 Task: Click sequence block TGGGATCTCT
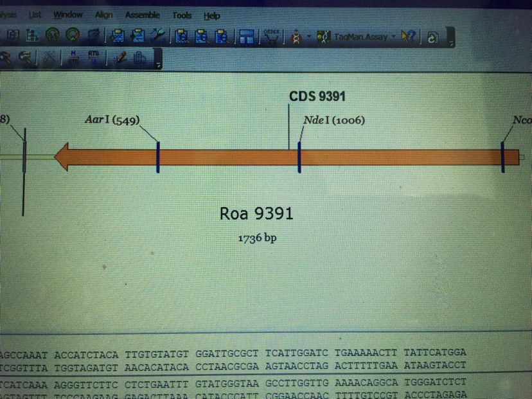[436, 382]
